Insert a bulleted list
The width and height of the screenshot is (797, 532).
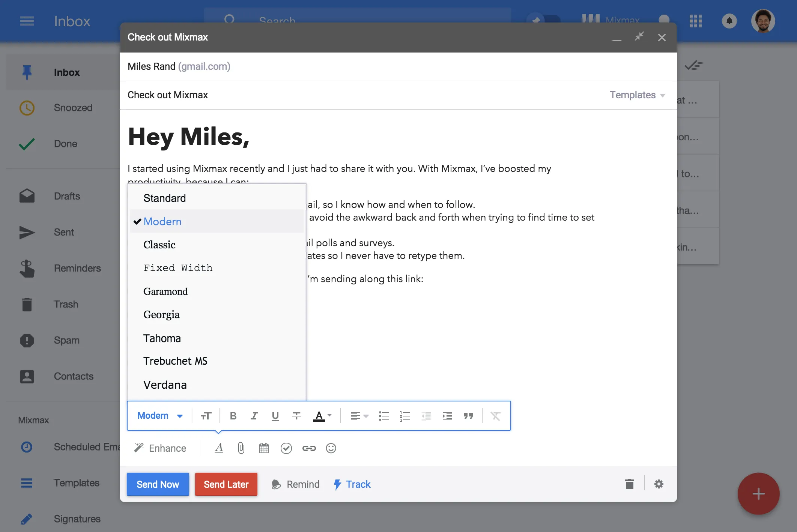click(x=383, y=416)
